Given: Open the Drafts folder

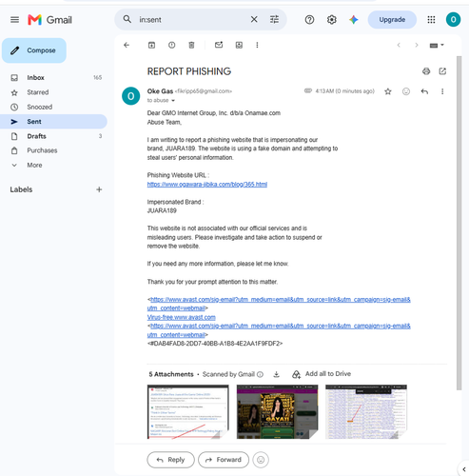Looking at the screenshot, I should point(53,136).
